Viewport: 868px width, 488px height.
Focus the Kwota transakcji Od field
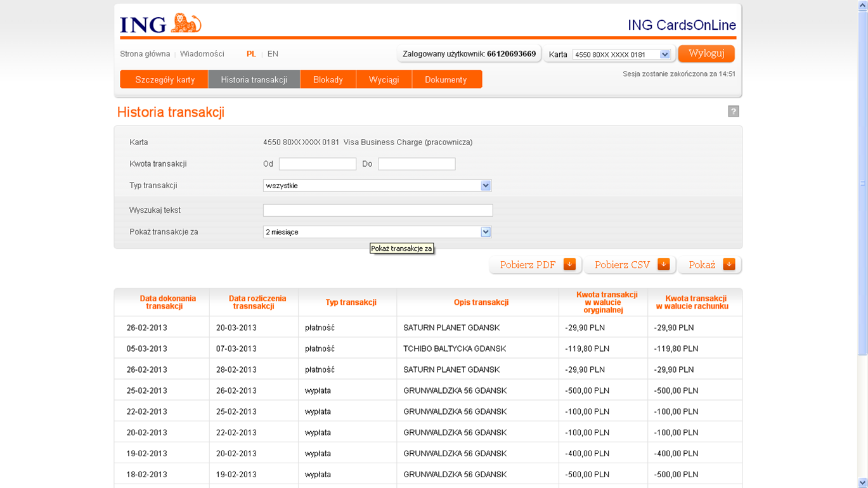coord(318,164)
